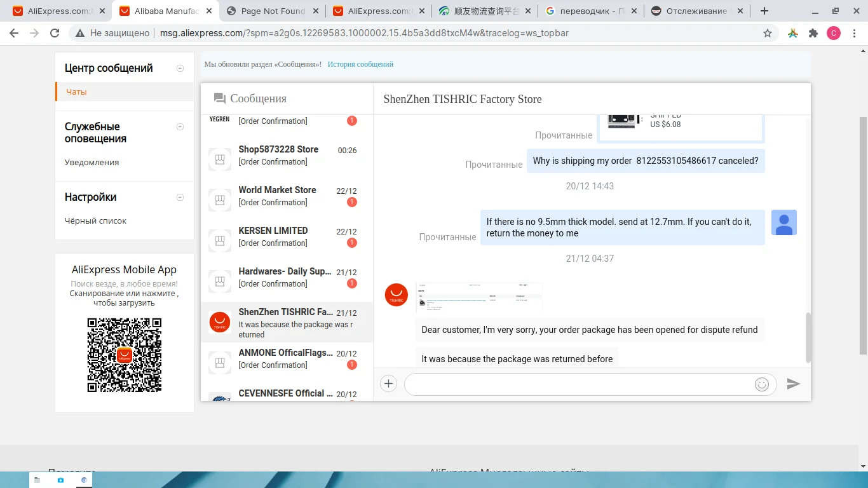868x488 pixels.
Task: Select Чаты in the message center
Action: (x=125, y=91)
